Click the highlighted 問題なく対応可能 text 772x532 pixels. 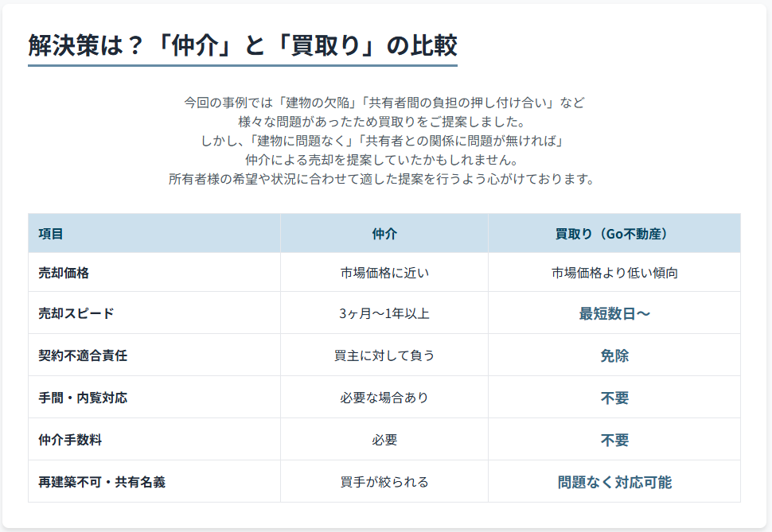[x=614, y=482]
